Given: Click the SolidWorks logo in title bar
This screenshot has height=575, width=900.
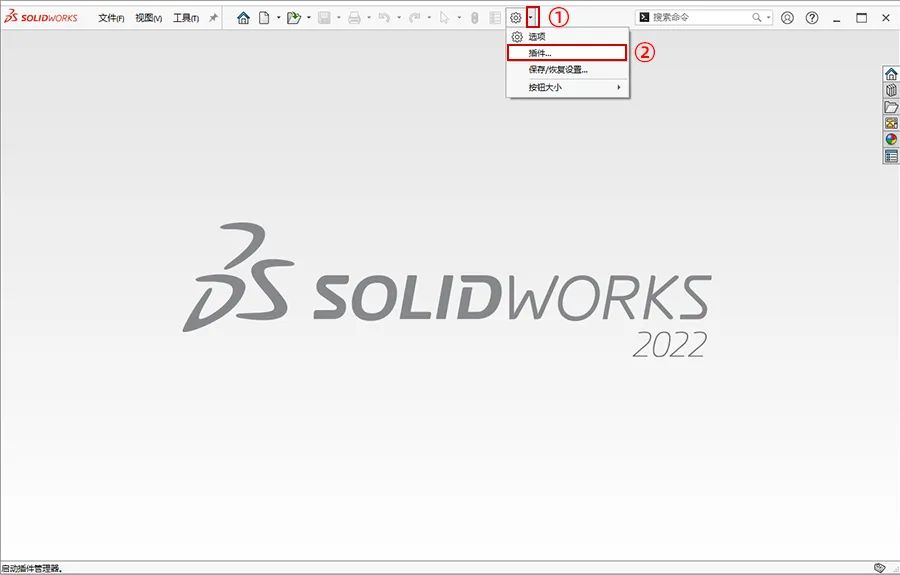Looking at the screenshot, I should (41, 17).
